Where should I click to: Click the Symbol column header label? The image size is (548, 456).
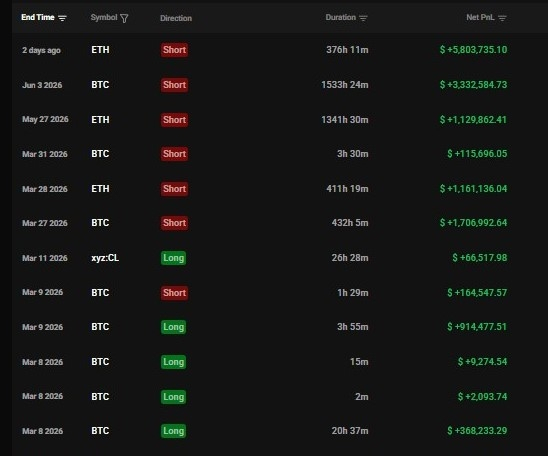(x=104, y=17)
